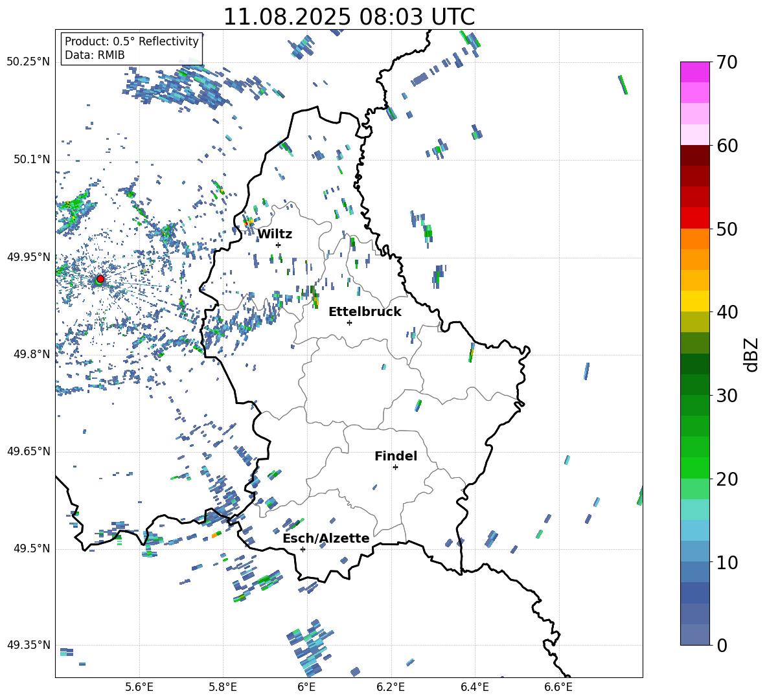The height and width of the screenshot is (700, 767).
Task: Click the Esch/Alzette city label
Action: coord(326,539)
